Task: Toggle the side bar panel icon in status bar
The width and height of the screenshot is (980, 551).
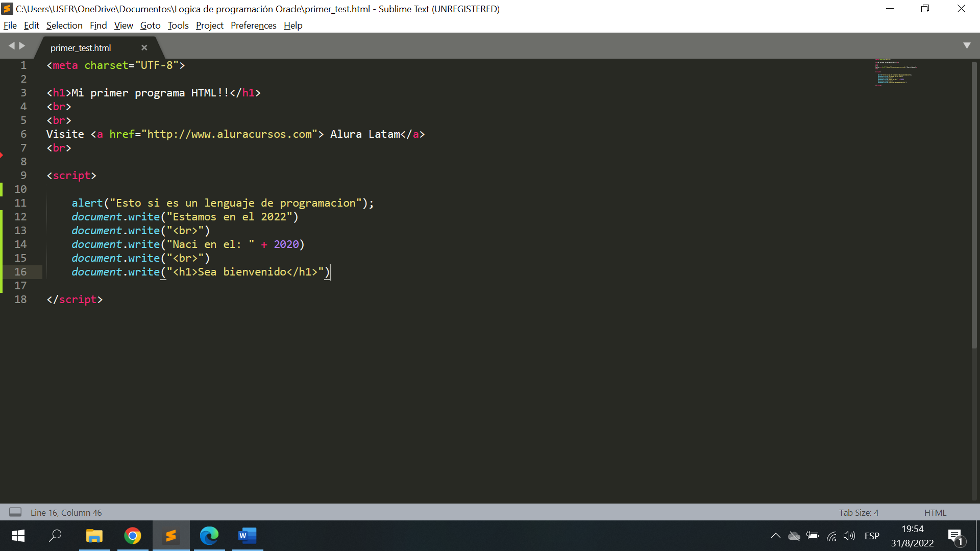Action: pyautogui.click(x=15, y=512)
